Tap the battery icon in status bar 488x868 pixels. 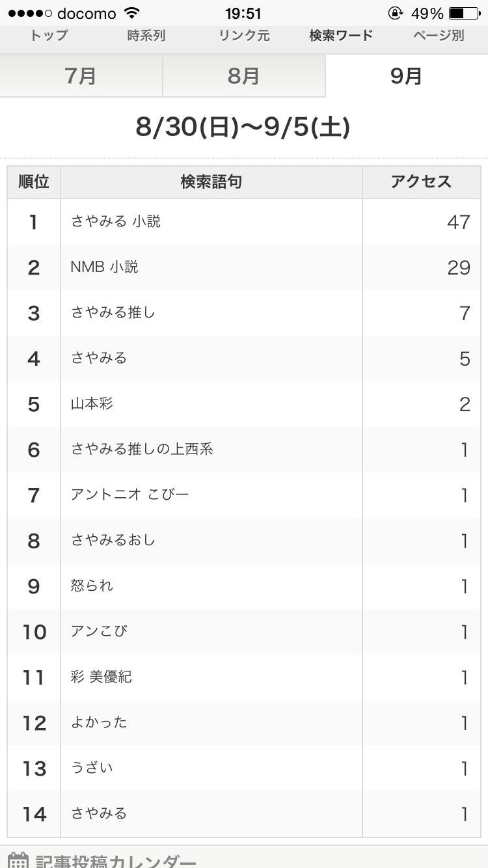[465, 13]
